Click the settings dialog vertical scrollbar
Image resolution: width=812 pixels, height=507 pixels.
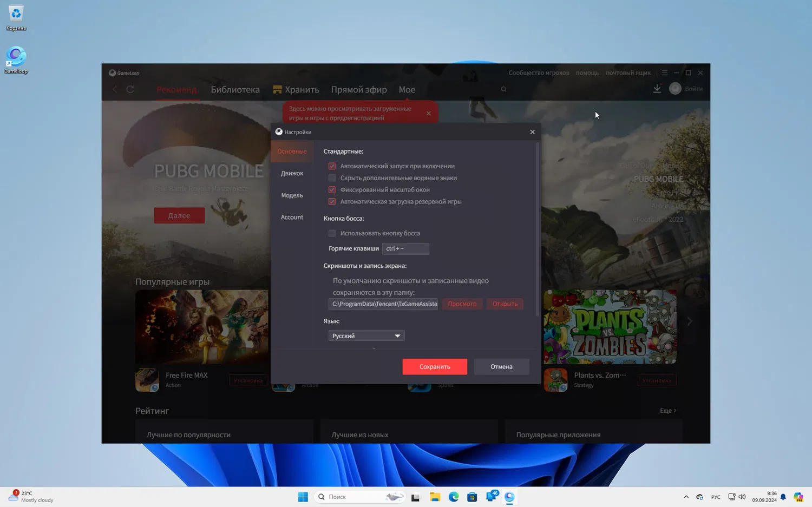pos(537,229)
